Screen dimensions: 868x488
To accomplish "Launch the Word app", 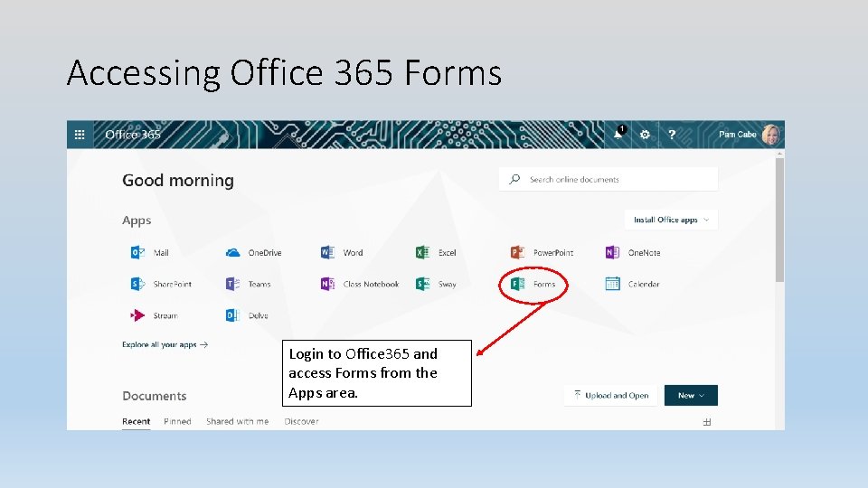I will tap(342, 253).
